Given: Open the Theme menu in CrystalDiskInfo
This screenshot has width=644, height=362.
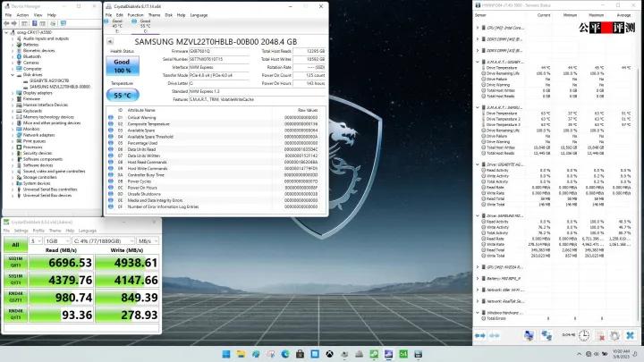Looking at the screenshot, I should point(155,15).
